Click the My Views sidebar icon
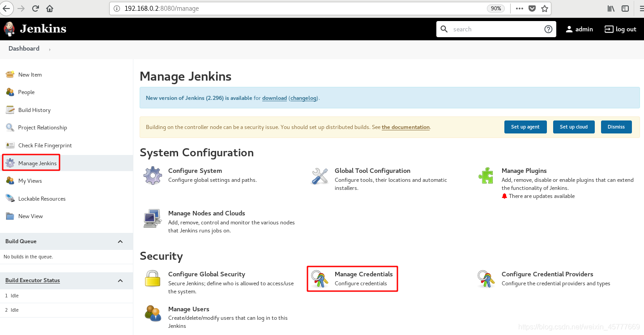Image resolution: width=644 pixels, height=335 pixels. click(x=10, y=180)
